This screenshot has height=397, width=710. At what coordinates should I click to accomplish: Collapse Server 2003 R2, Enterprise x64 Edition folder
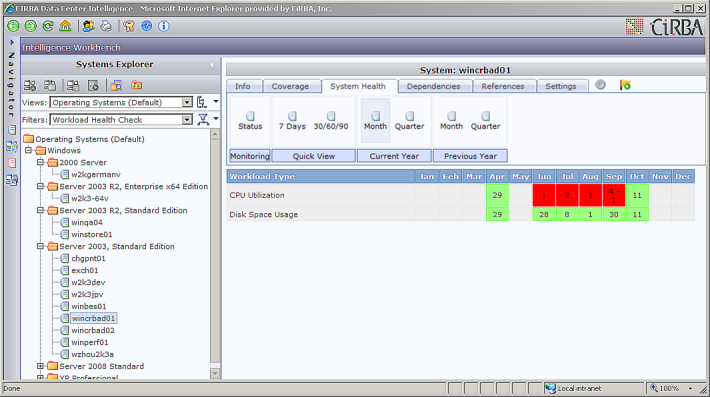coord(40,186)
